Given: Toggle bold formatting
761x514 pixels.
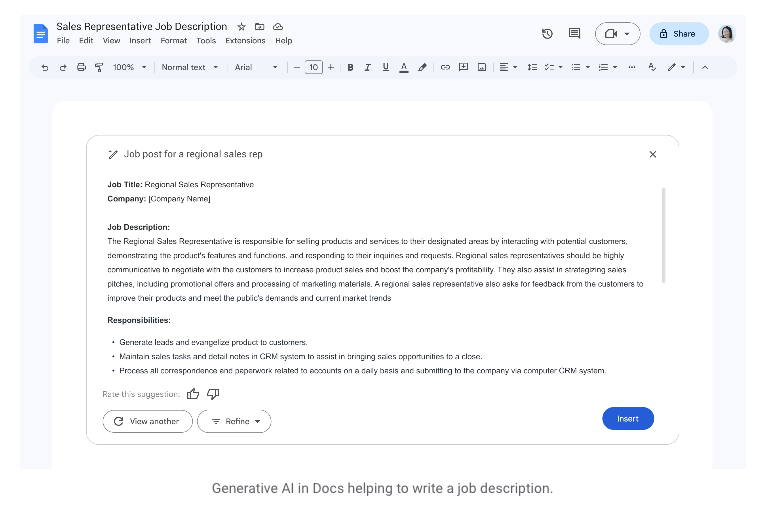Looking at the screenshot, I should pyautogui.click(x=350, y=67).
